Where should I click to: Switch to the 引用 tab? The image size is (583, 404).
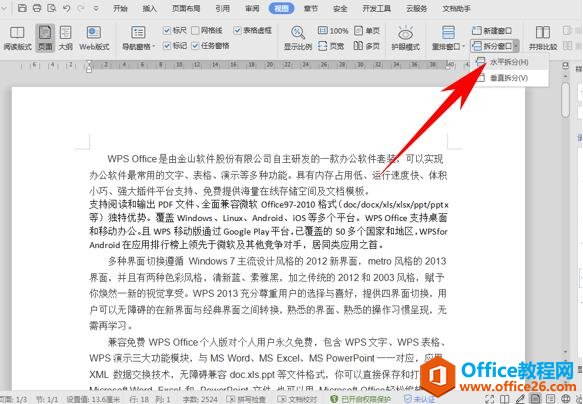tap(222, 8)
